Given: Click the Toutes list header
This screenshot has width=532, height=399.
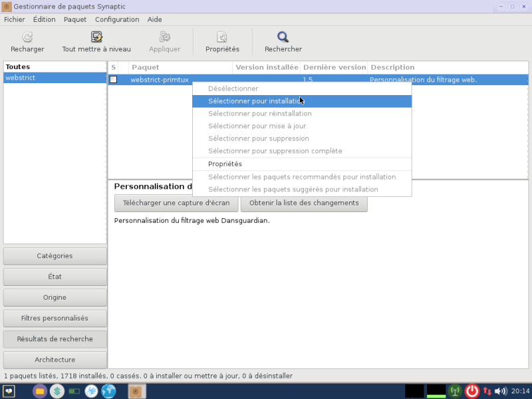Looking at the screenshot, I should [55, 67].
